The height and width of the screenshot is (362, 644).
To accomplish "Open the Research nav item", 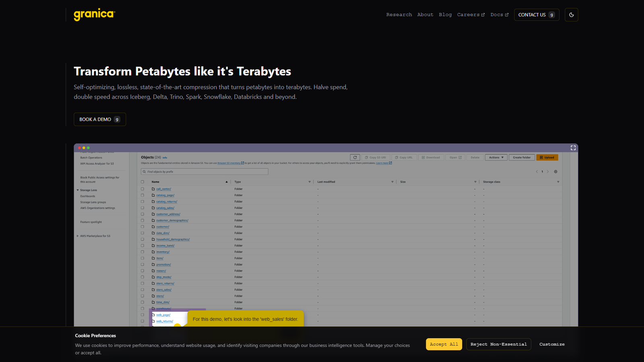I will point(399,15).
